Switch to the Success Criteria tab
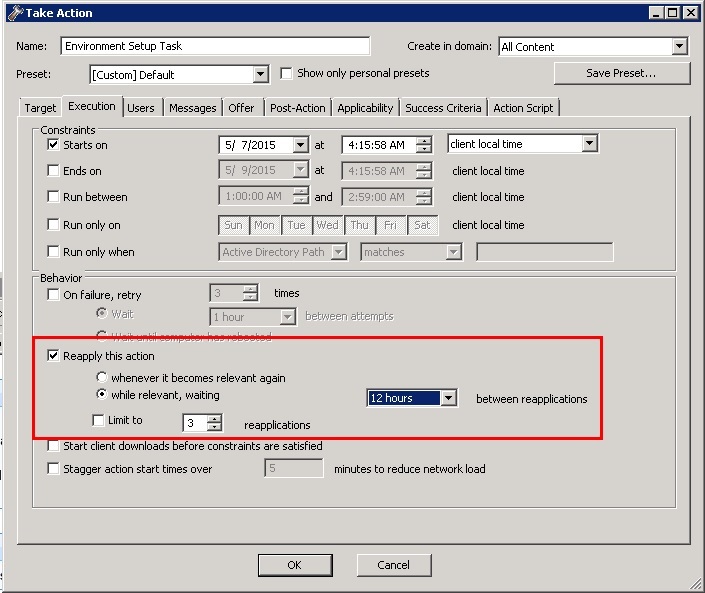Image resolution: width=705 pixels, height=593 pixels. click(443, 108)
